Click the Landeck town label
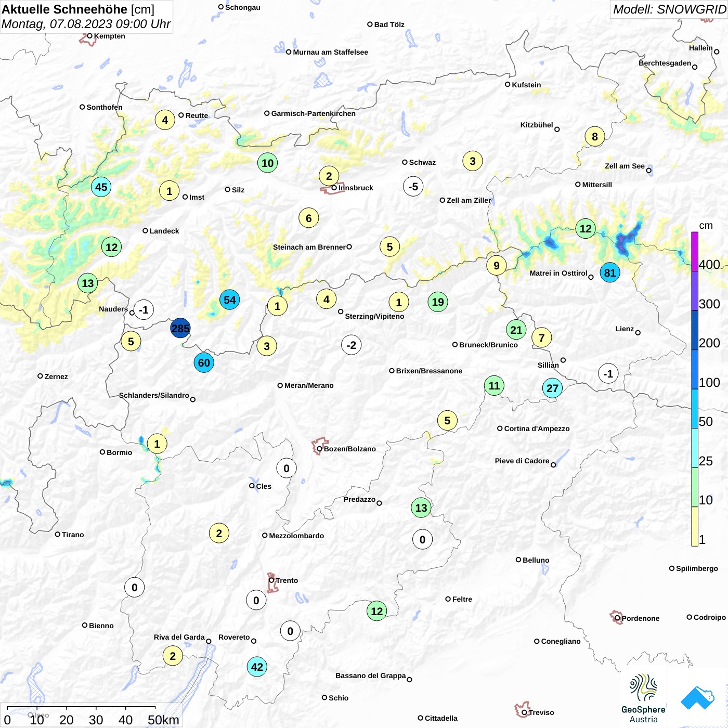 click(x=164, y=231)
